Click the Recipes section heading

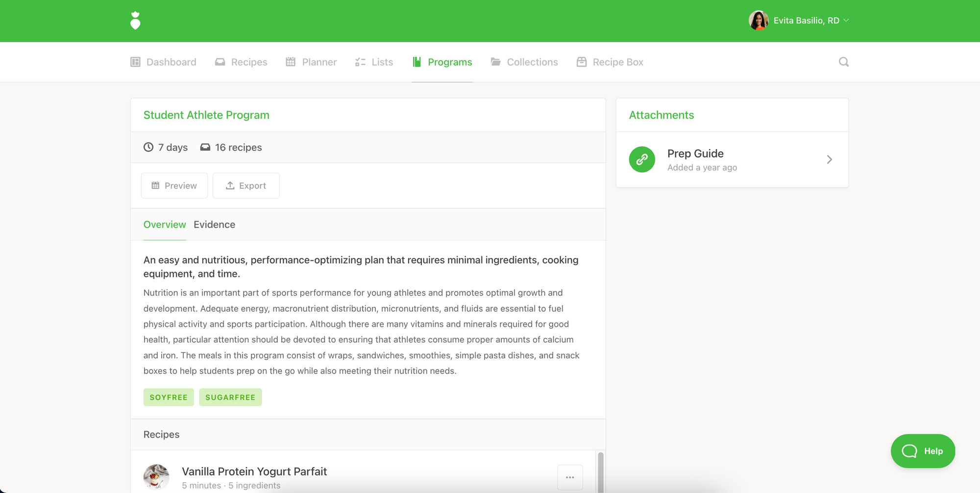click(x=161, y=435)
